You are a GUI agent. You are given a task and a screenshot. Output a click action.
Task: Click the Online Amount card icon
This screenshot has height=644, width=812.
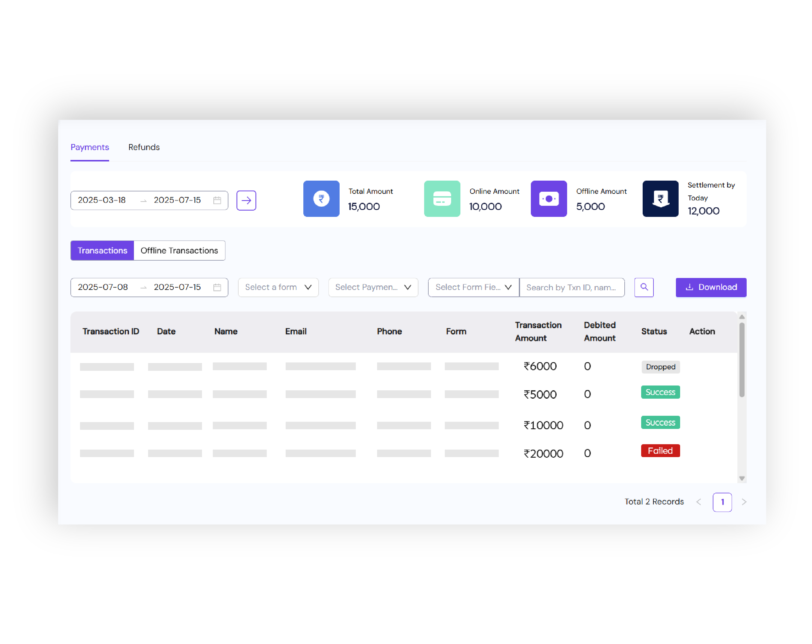tap(442, 199)
